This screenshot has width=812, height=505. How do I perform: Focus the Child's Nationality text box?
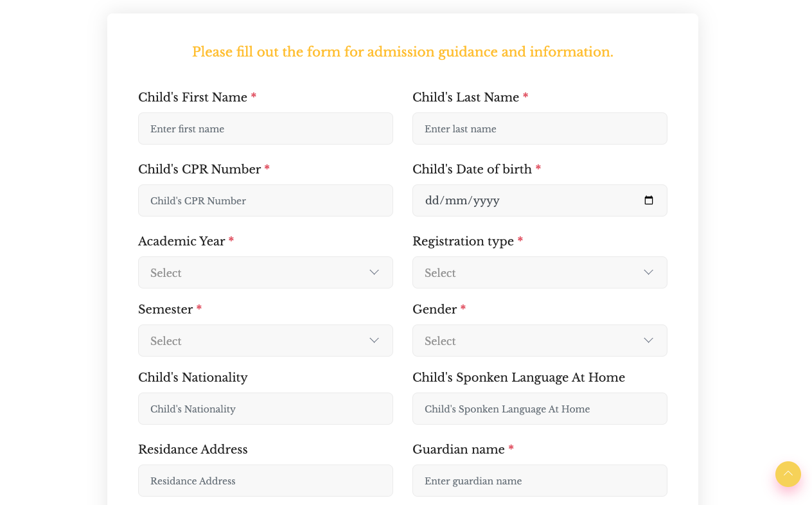tap(265, 409)
